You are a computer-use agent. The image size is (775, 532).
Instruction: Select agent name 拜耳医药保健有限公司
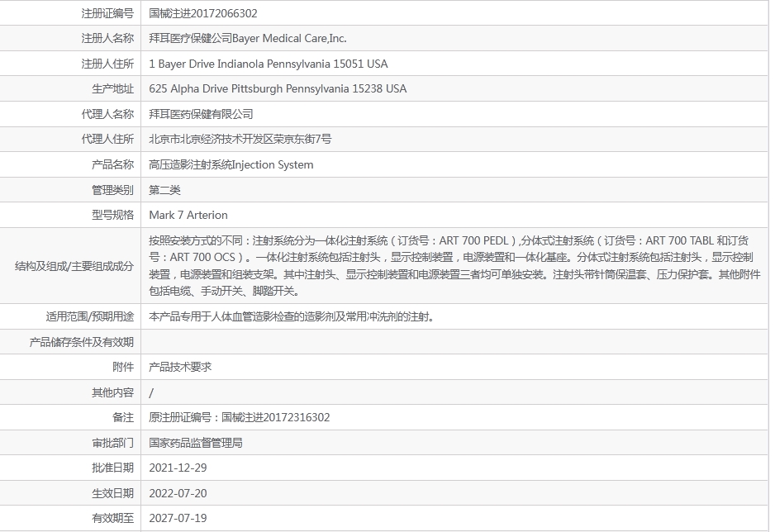(x=201, y=114)
